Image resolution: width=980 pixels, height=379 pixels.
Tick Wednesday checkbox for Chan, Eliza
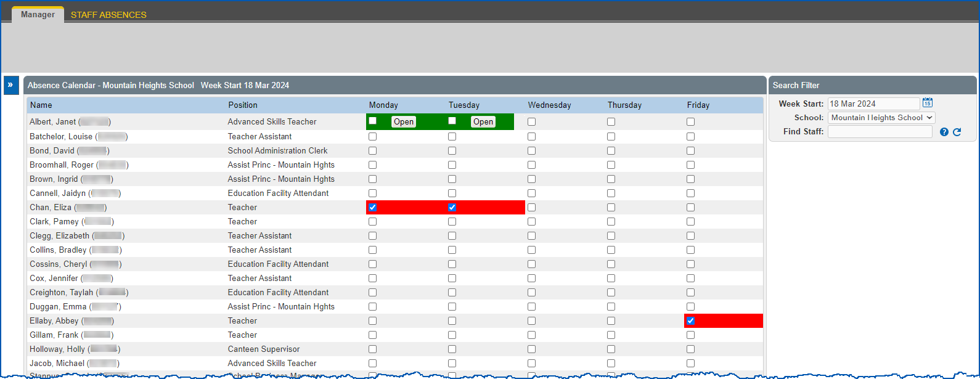(531, 208)
